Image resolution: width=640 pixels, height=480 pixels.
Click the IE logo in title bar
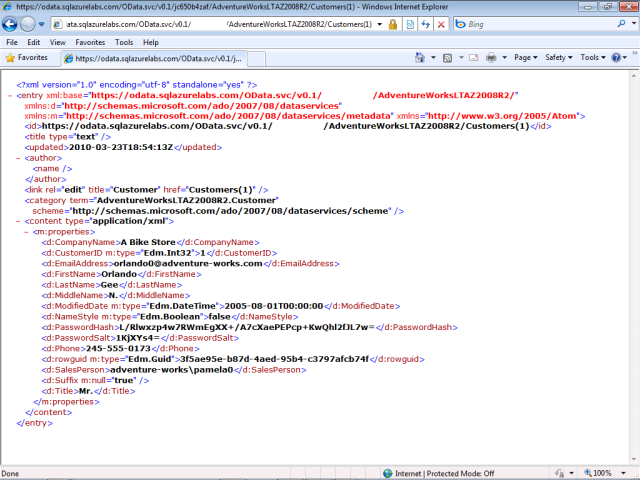(7, 7)
